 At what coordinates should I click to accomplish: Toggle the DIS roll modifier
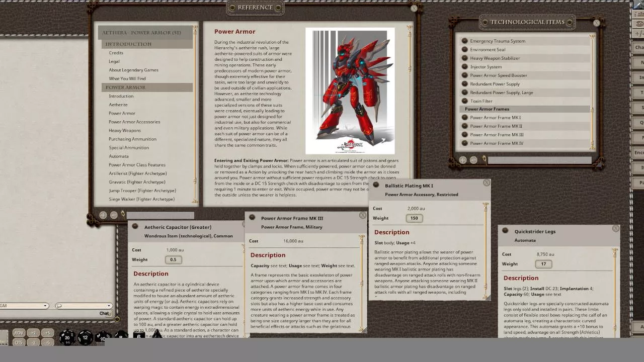[x=19, y=342]
